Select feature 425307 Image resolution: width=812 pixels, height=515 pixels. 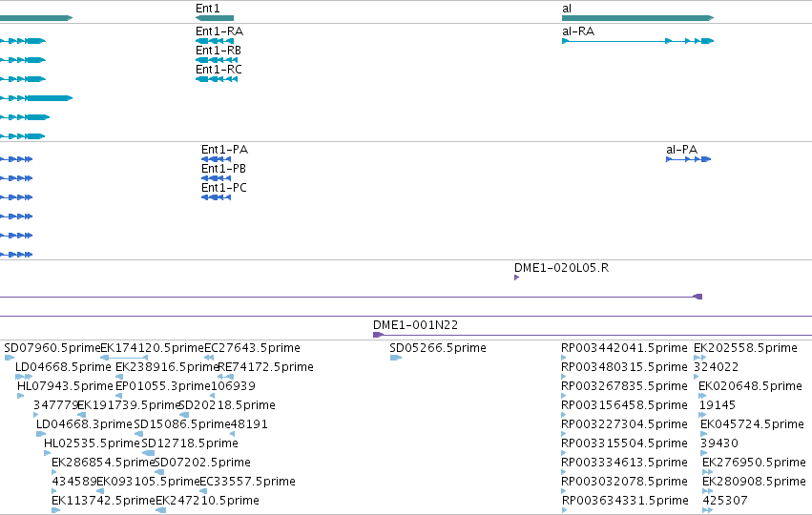coord(725,501)
